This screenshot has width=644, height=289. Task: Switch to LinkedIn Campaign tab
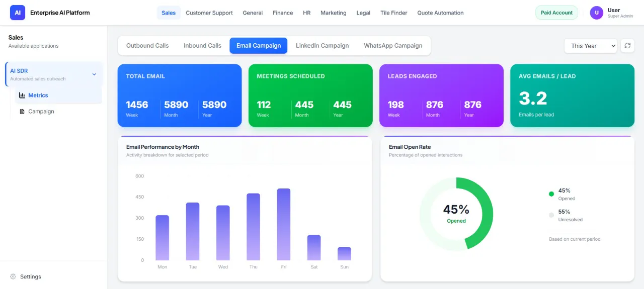pyautogui.click(x=322, y=46)
